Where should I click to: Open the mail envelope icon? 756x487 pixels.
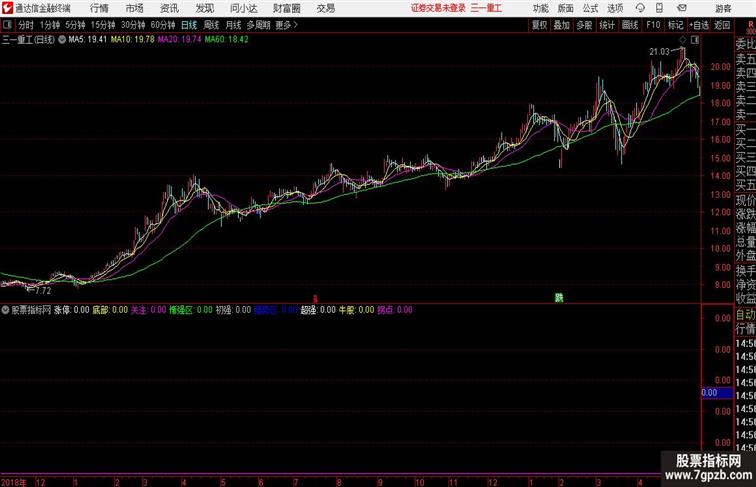coord(682,8)
